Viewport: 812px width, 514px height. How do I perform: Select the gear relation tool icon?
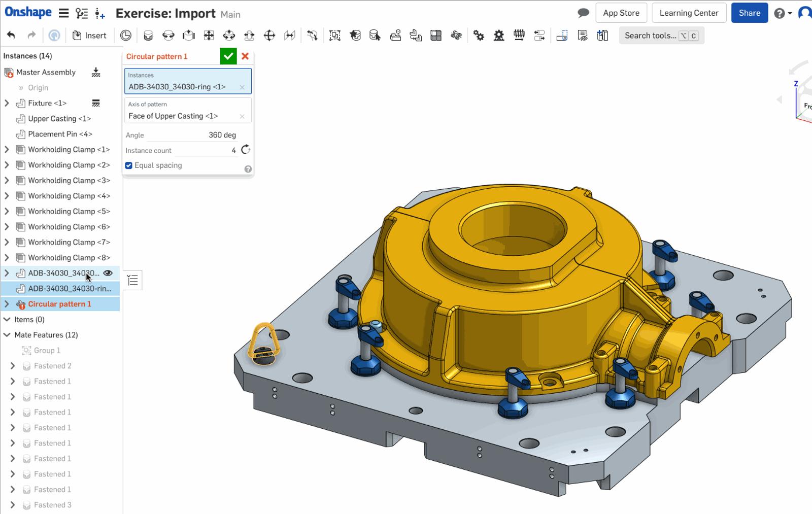click(479, 35)
